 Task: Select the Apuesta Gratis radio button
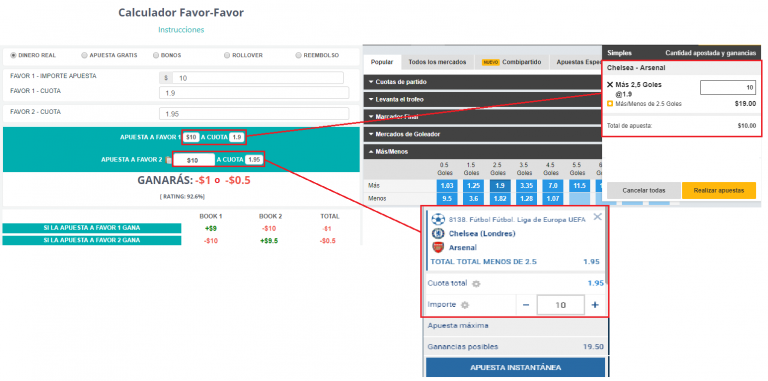point(84,55)
